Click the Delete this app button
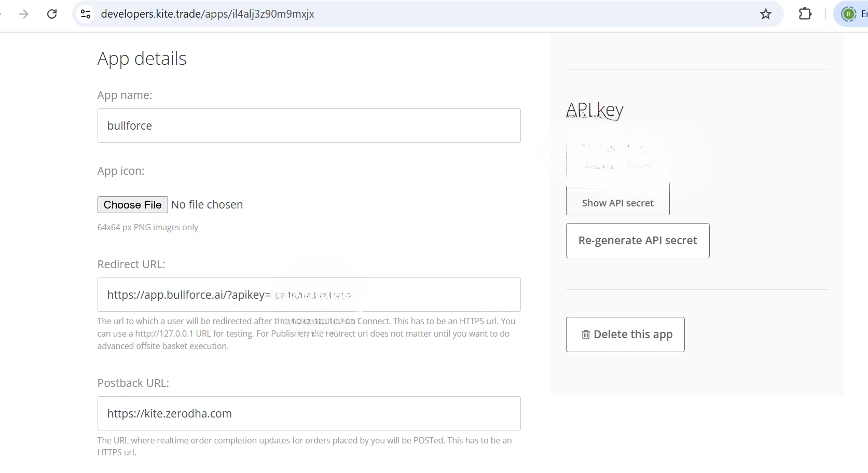This screenshot has width=868, height=473. click(625, 335)
